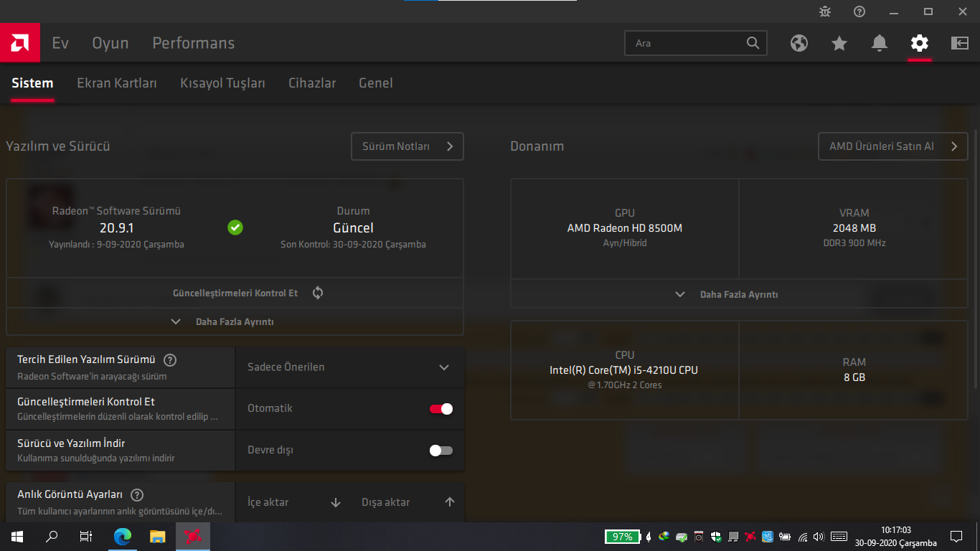Viewport: 980px width, 551px height.
Task: Click the AMD Radeon HD 8500M text
Action: pos(625,228)
